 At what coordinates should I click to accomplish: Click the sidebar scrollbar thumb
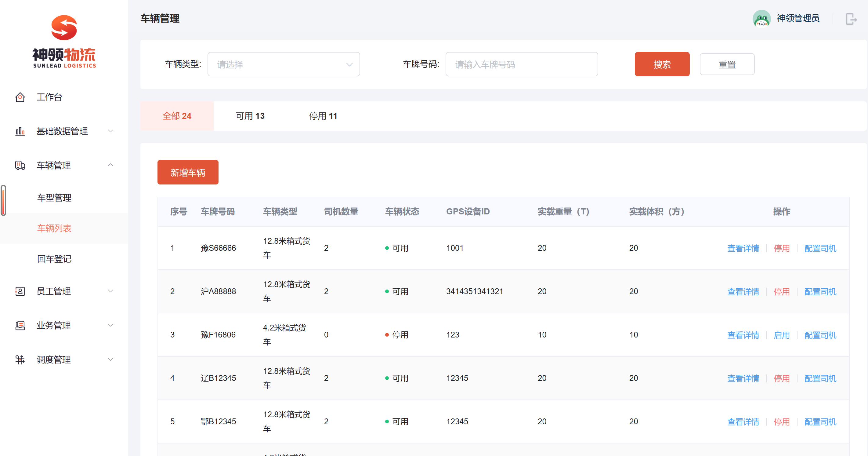click(3, 200)
